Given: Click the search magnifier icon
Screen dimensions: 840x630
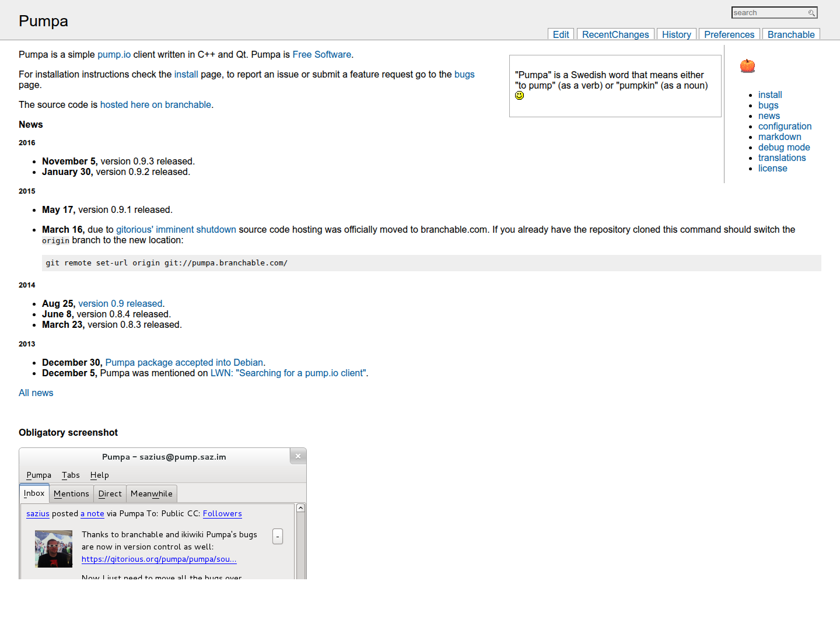Looking at the screenshot, I should point(811,13).
